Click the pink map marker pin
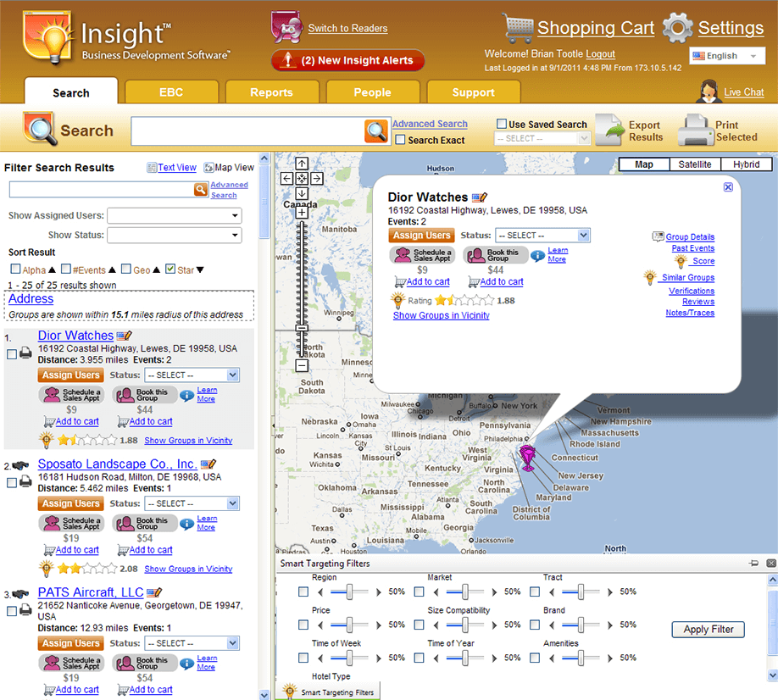 527,457
